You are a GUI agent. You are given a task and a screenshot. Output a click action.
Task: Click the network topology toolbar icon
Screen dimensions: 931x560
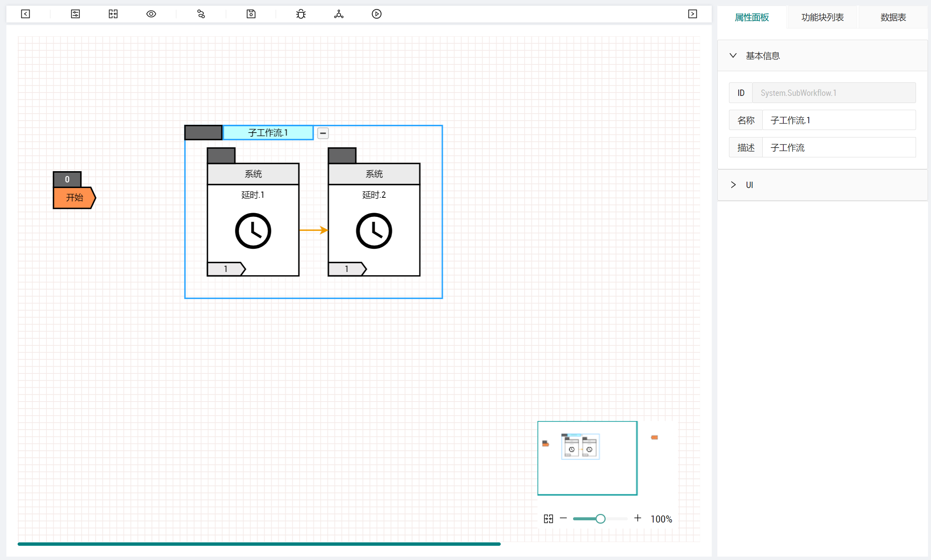[339, 14]
